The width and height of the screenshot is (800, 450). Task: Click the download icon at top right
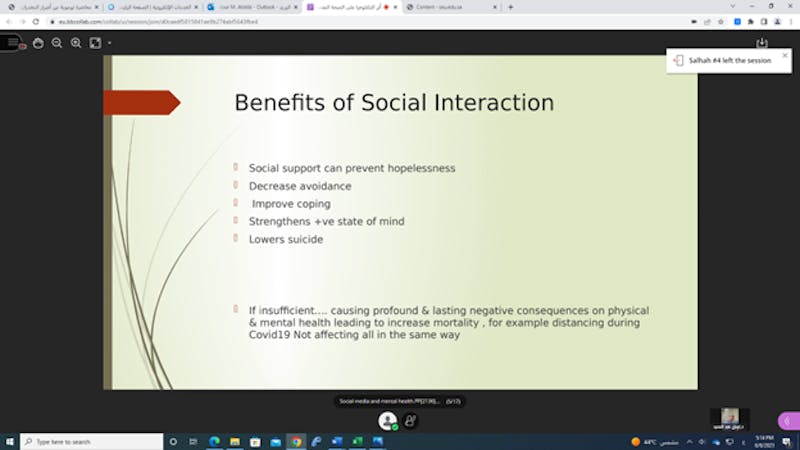click(x=762, y=43)
